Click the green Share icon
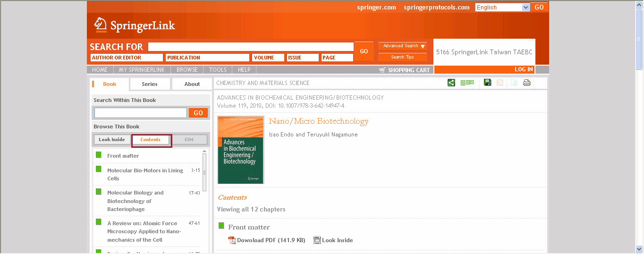The height and width of the screenshot is (254, 644). tap(451, 83)
